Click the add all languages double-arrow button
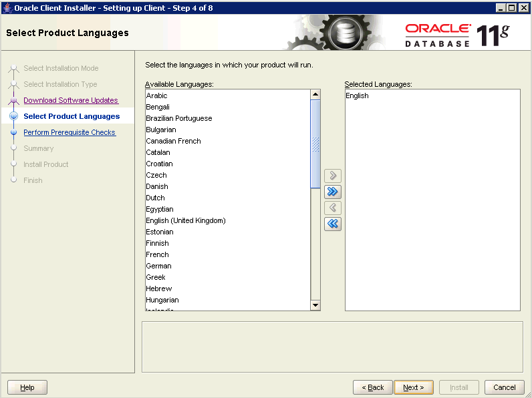This screenshot has height=398, width=532. (x=332, y=192)
